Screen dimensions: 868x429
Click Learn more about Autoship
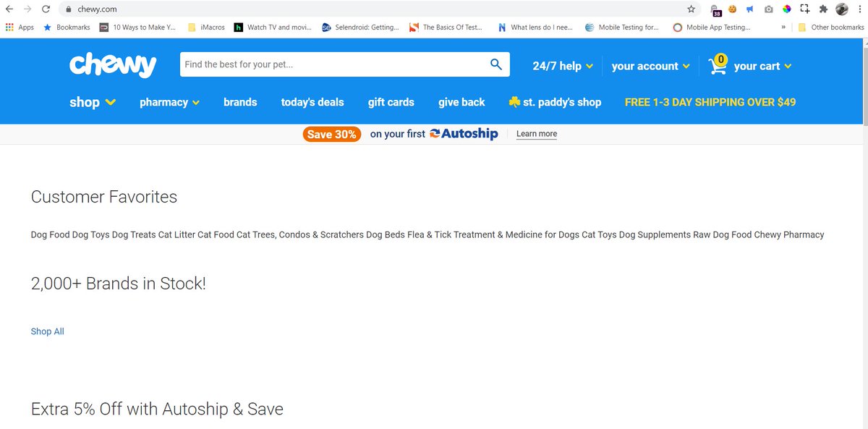pyautogui.click(x=537, y=134)
